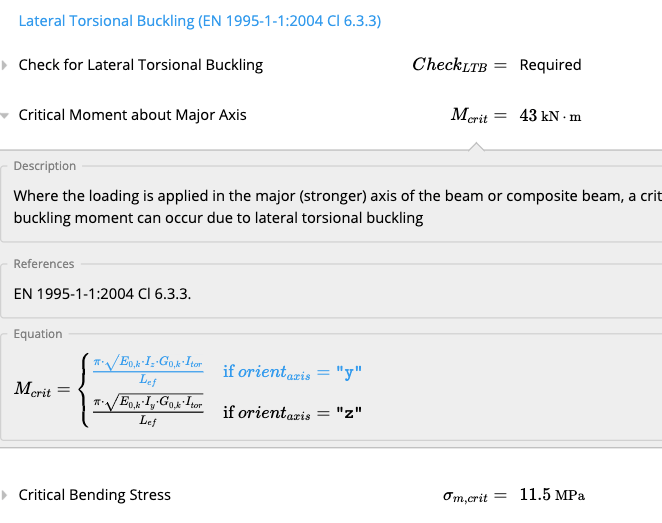This screenshot has width=662, height=523.
Task: Collapse the Critical Moment about Major Axis row
Action: coord(4,115)
